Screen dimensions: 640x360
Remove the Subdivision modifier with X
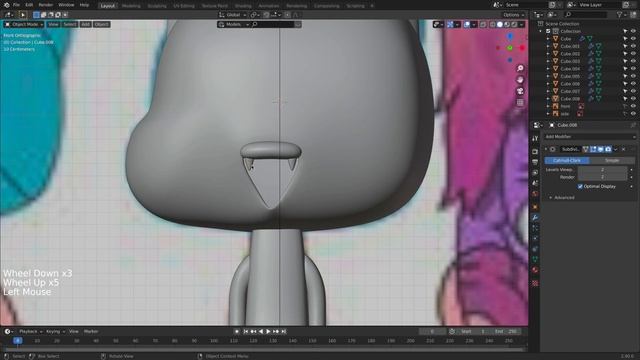(623, 149)
